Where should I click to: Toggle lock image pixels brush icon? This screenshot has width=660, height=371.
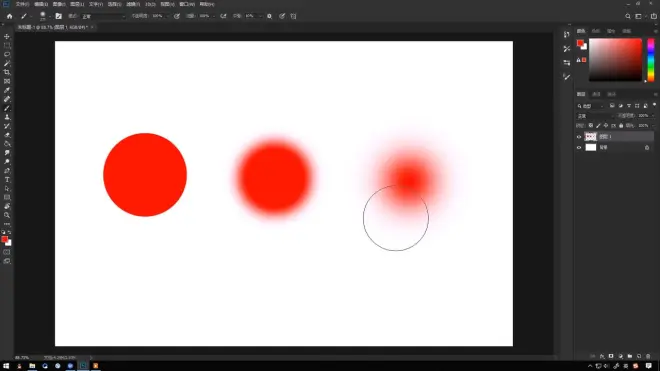coord(598,125)
